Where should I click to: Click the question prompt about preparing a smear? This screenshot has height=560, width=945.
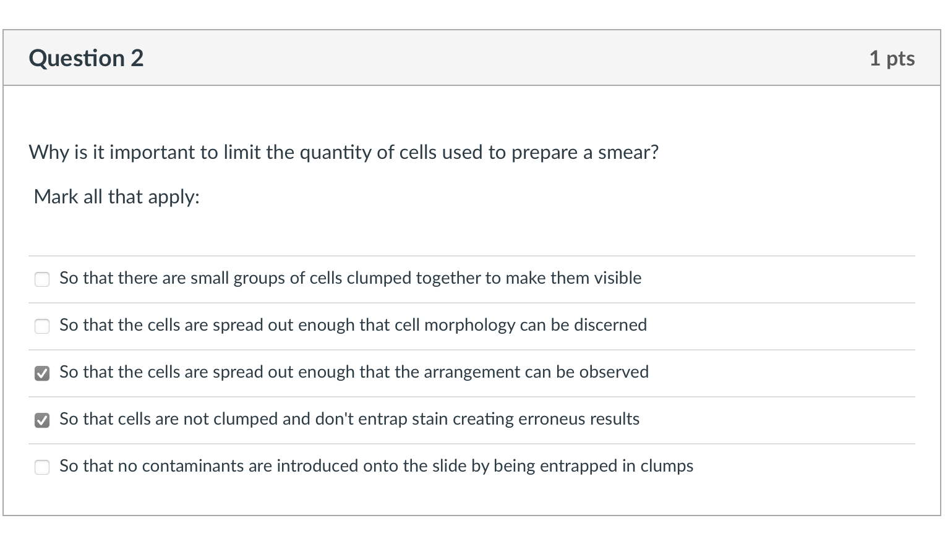pos(344,152)
